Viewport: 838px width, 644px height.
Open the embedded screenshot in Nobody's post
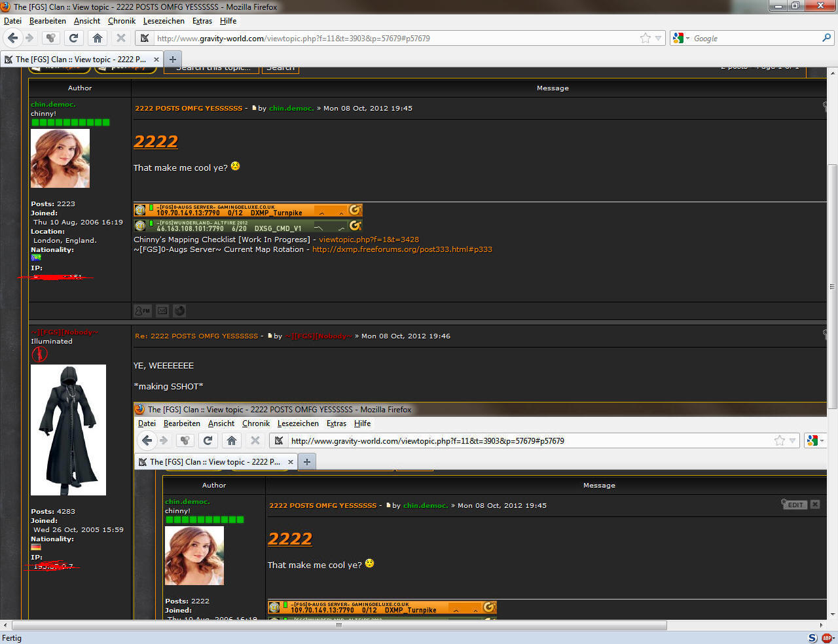click(x=480, y=510)
